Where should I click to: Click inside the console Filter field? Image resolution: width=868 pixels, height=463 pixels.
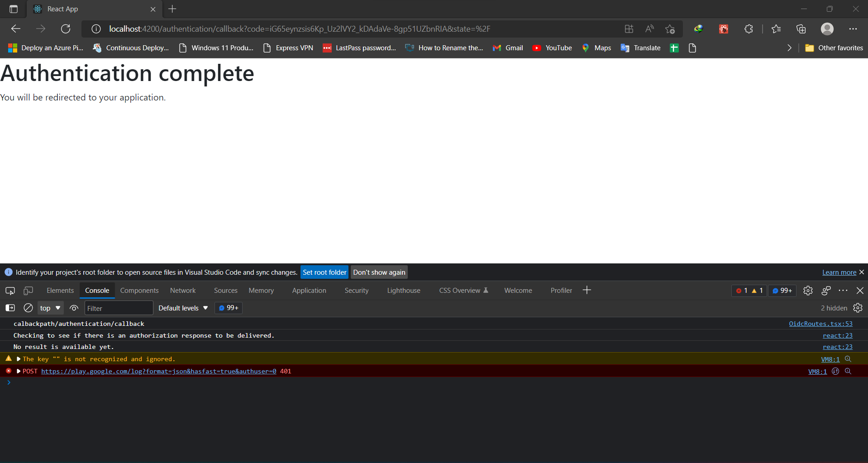point(119,308)
